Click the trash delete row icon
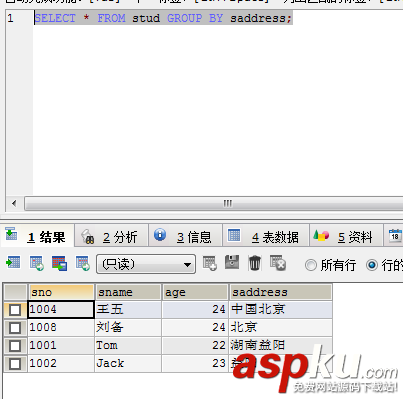403x399 pixels. click(x=255, y=263)
